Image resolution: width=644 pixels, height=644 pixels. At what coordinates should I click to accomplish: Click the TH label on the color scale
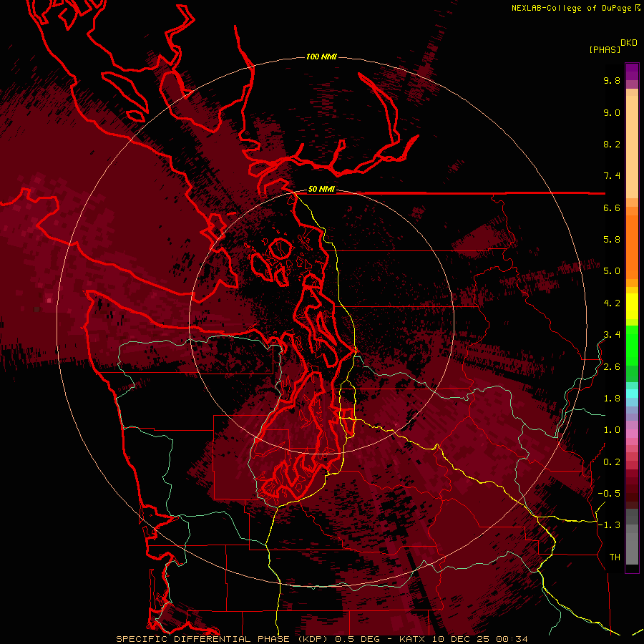pyautogui.click(x=615, y=557)
